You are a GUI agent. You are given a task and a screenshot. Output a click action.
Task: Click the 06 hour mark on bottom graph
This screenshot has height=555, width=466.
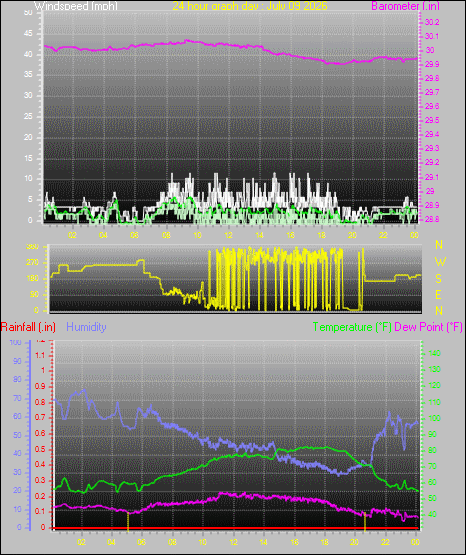point(141,542)
